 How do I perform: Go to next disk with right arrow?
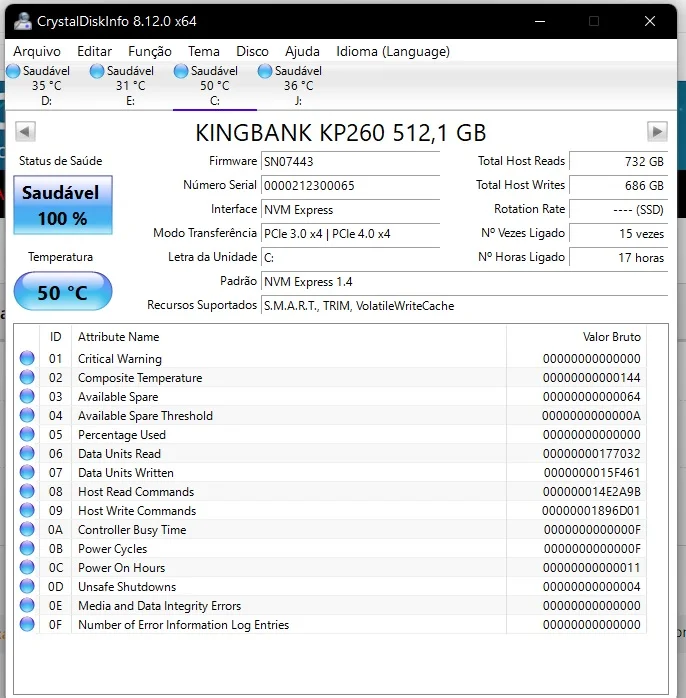click(x=657, y=132)
